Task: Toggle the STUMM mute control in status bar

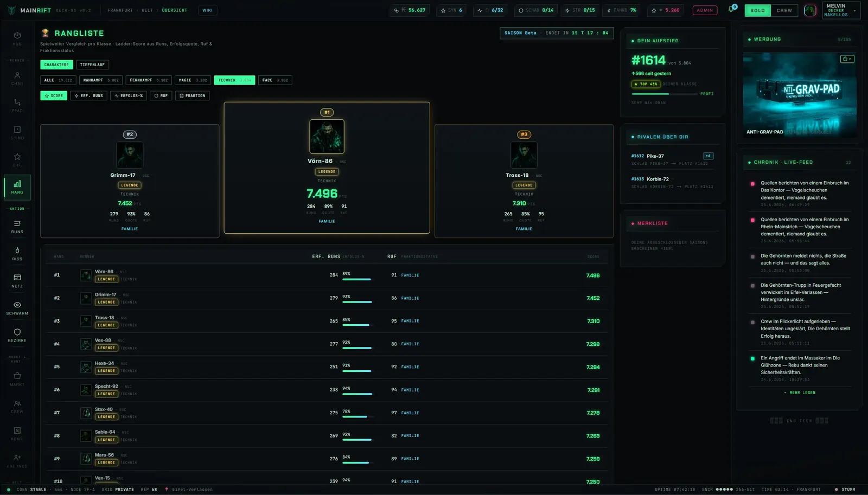Action: click(x=845, y=490)
